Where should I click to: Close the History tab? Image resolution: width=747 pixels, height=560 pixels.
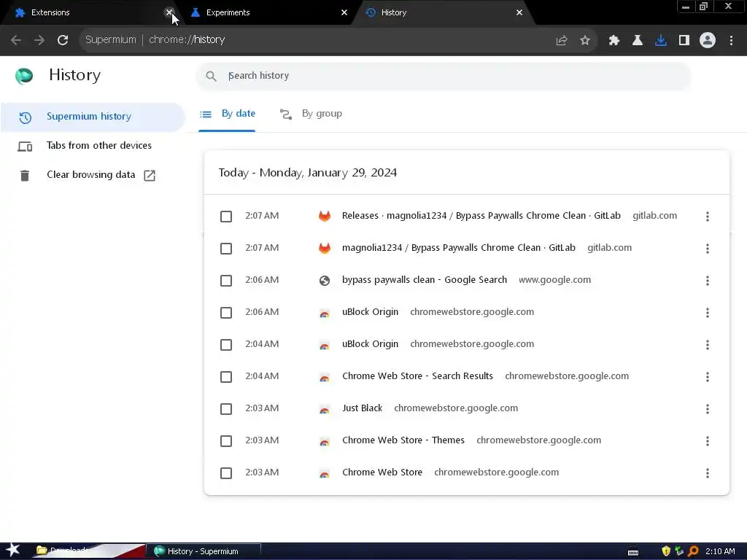(519, 12)
